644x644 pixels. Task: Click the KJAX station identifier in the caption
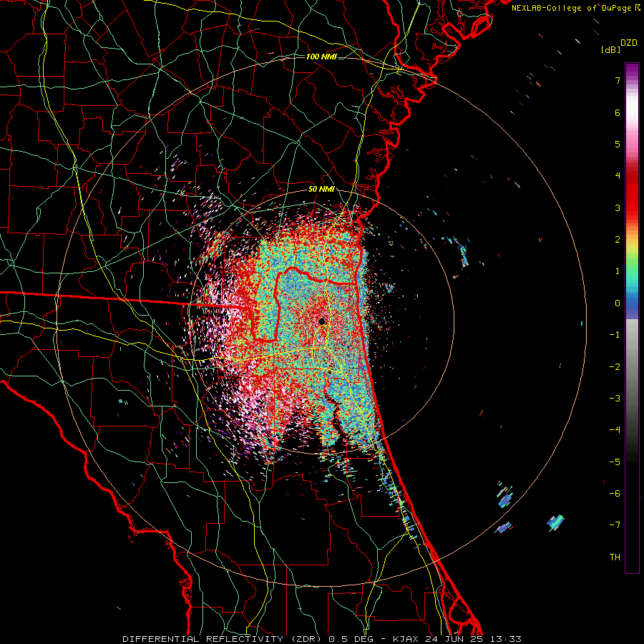[406, 639]
